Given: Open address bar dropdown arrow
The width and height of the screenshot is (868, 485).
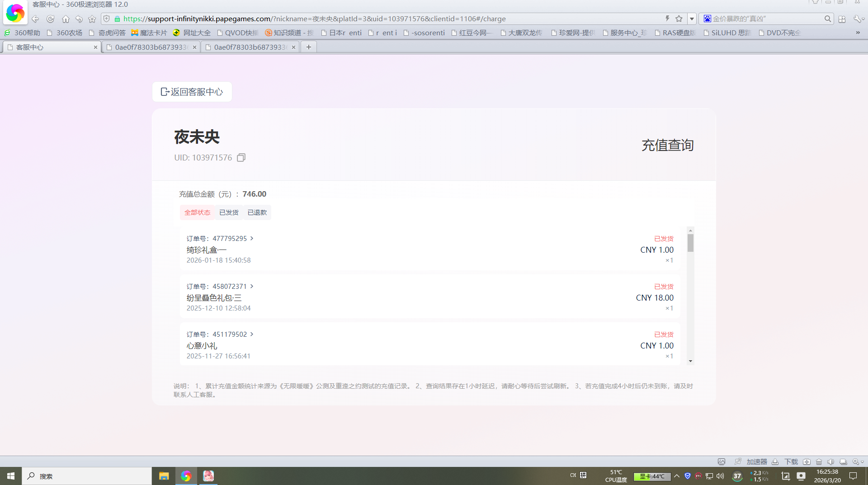Looking at the screenshot, I should pyautogui.click(x=692, y=19).
